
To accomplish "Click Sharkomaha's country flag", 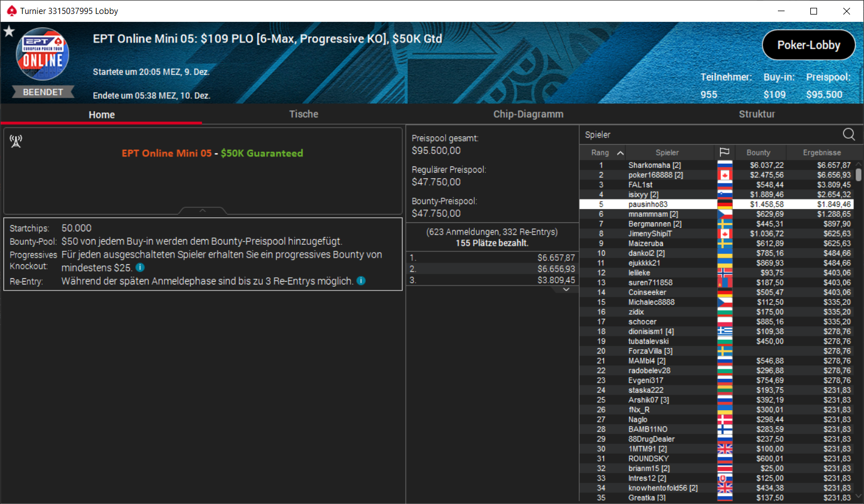I will [x=725, y=165].
